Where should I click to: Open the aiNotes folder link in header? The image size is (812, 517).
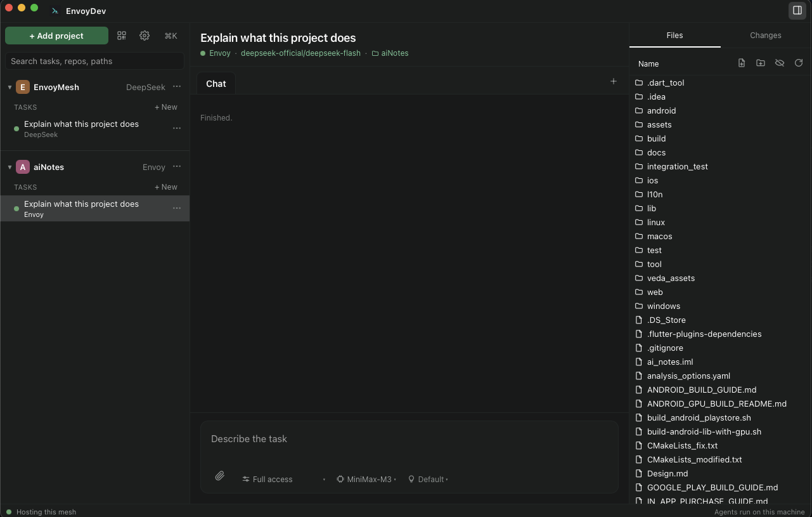tap(390, 53)
